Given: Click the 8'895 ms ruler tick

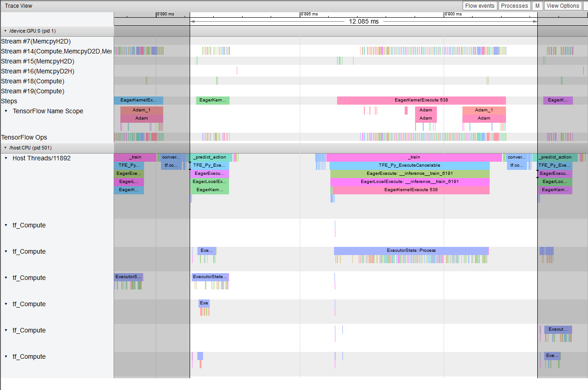Looking at the screenshot, I should pyautogui.click(x=300, y=14).
